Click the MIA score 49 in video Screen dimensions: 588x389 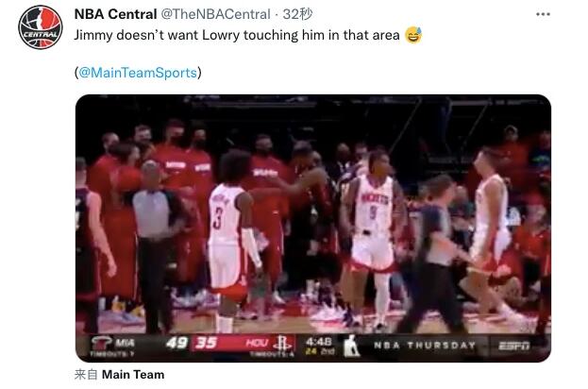pos(176,343)
